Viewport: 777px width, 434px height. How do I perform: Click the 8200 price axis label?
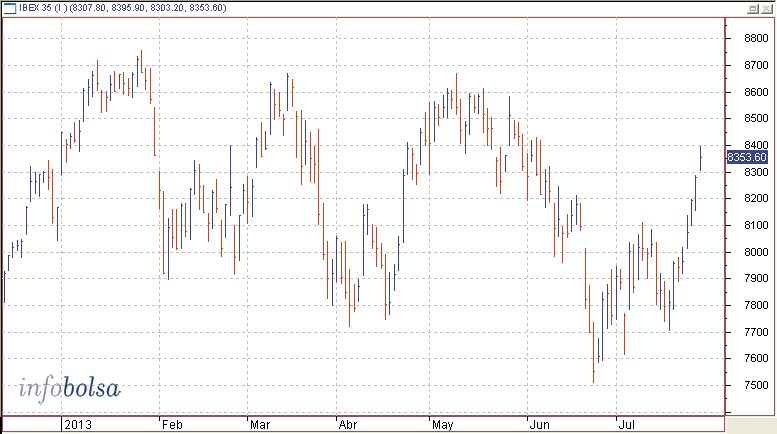pyautogui.click(x=756, y=198)
